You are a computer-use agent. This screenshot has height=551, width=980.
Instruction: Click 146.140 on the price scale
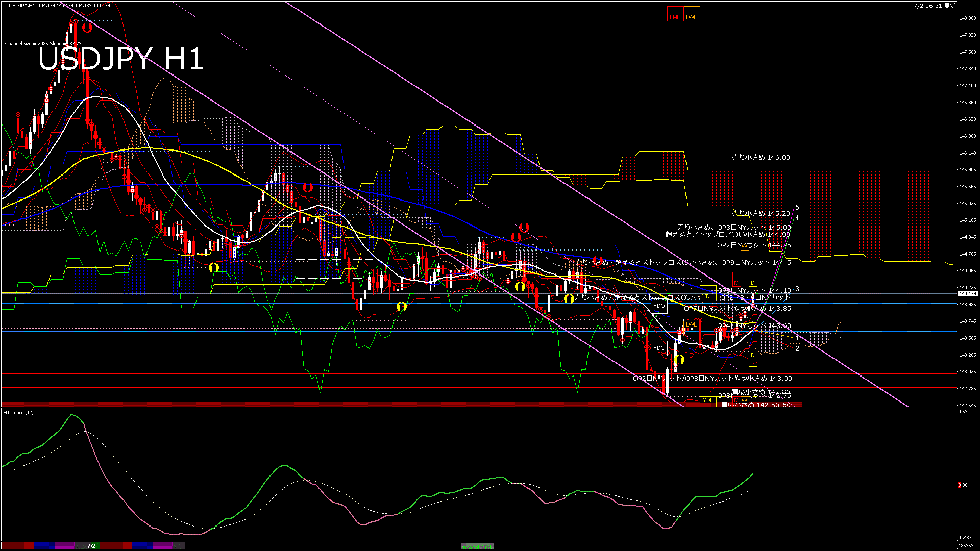pyautogui.click(x=968, y=153)
